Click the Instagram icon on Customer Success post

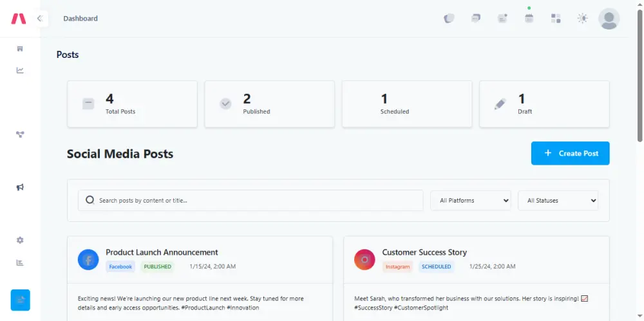pos(365,260)
